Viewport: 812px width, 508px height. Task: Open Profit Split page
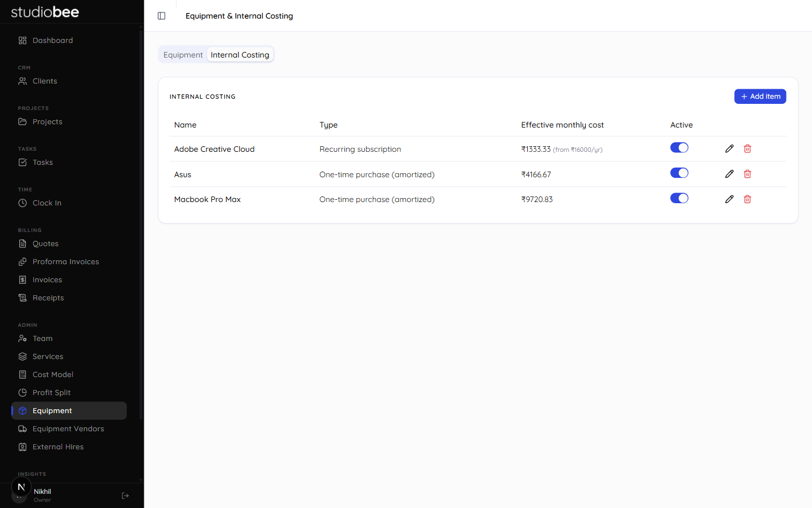tap(69, 393)
